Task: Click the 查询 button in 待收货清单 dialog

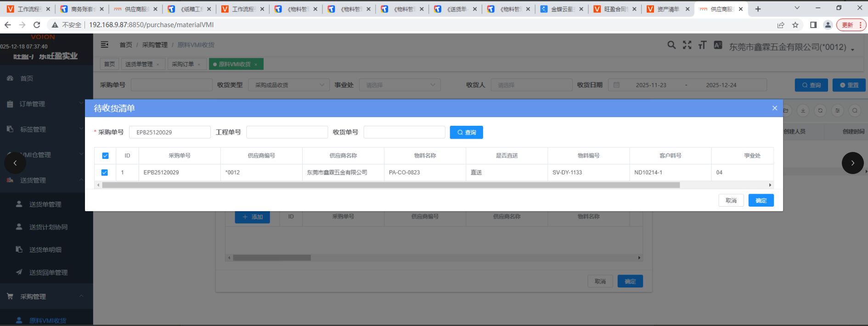Action: (466, 132)
